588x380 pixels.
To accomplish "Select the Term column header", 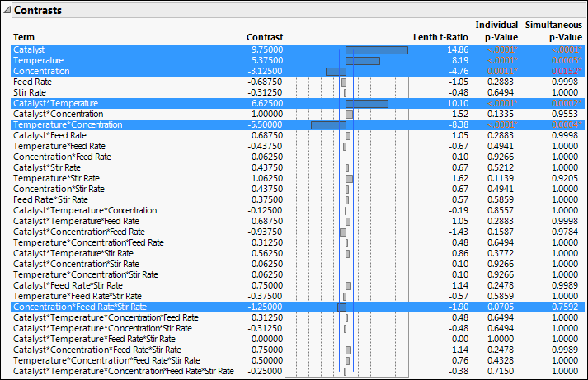I will (23, 38).
